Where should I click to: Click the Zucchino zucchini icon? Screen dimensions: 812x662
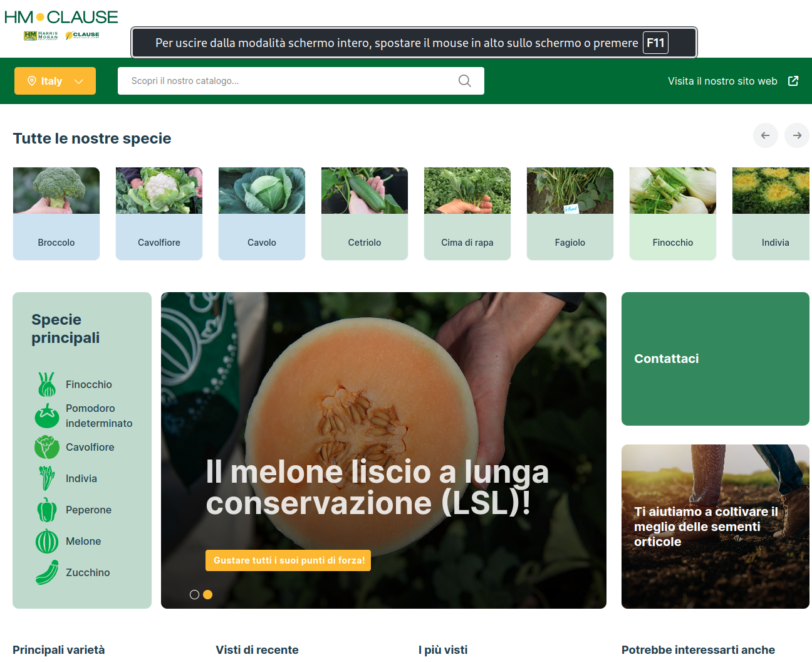pos(47,572)
